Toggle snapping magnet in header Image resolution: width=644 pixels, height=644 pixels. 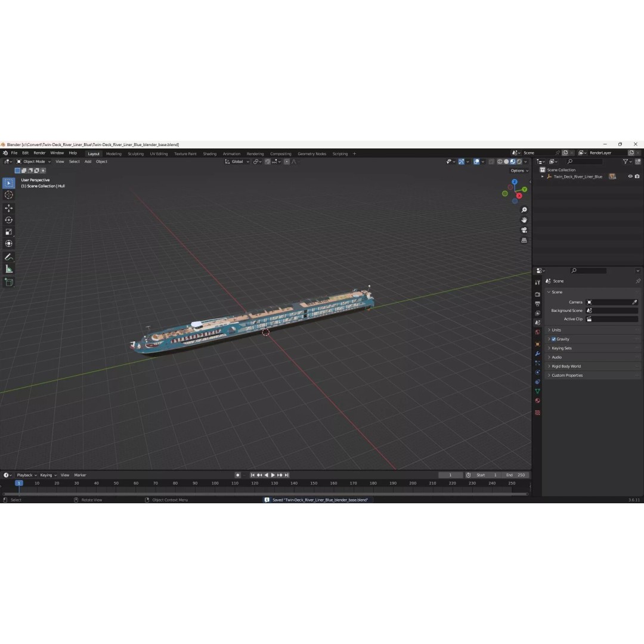[x=268, y=162]
